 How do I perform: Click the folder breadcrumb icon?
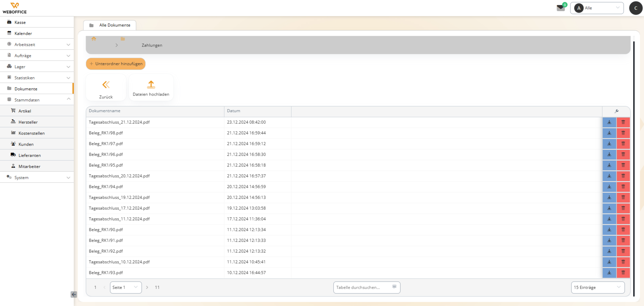coord(123,39)
